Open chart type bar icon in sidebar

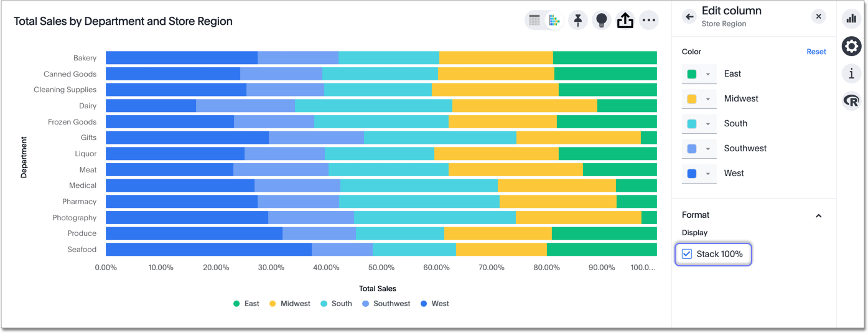[851, 18]
